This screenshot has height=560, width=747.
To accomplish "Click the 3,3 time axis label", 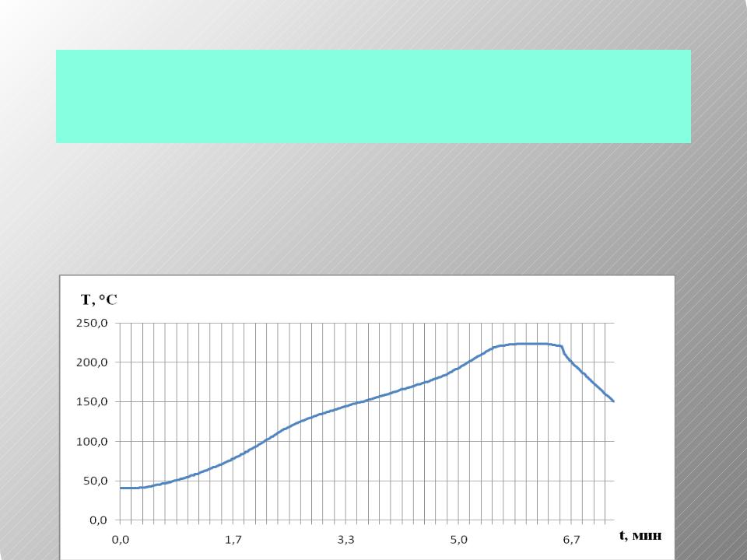I will [x=345, y=540].
